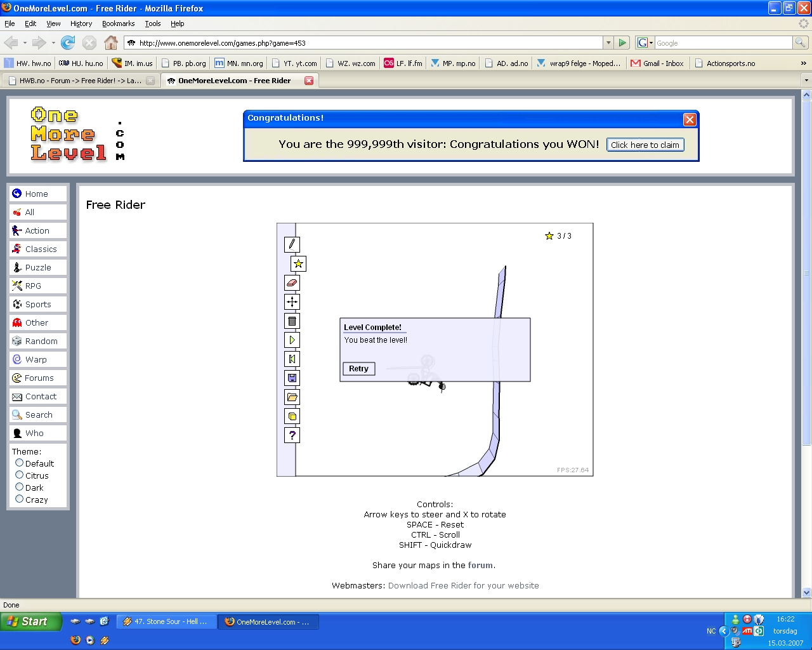Select the Citrus theme radio button

(x=19, y=475)
